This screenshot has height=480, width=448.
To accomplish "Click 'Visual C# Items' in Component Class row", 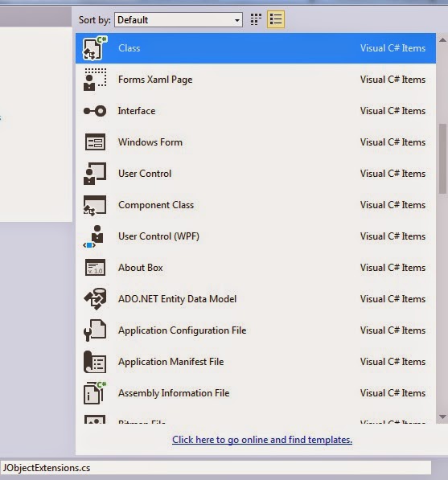I will (x=393, y=205).
